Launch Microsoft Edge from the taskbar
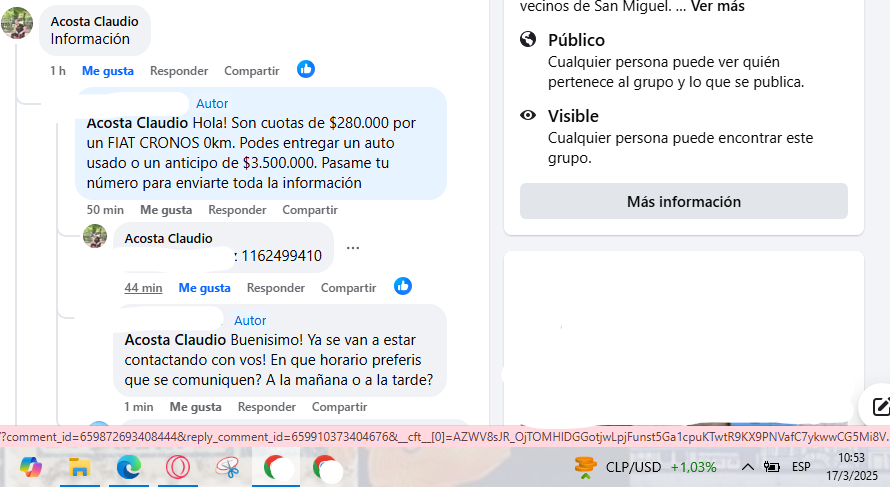 [x=128, y=467]
